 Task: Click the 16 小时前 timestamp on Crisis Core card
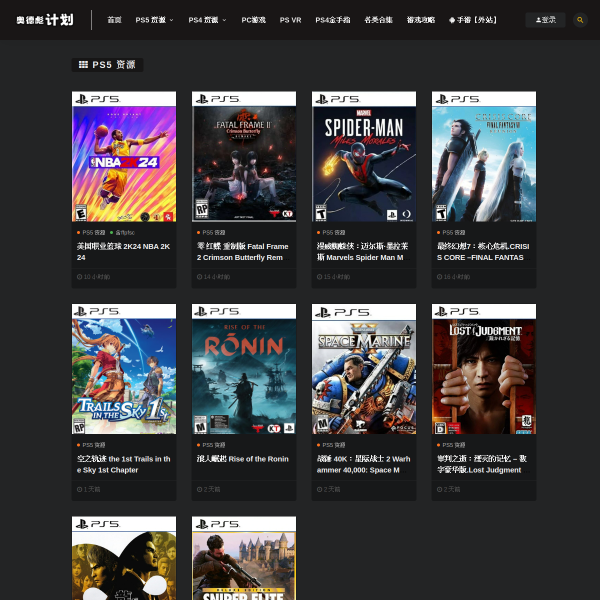453,277
